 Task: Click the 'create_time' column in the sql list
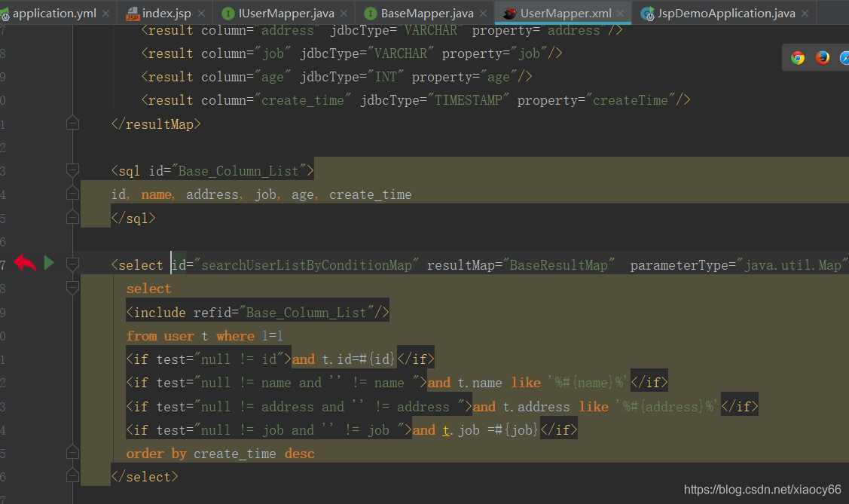(x=371, y=194)
